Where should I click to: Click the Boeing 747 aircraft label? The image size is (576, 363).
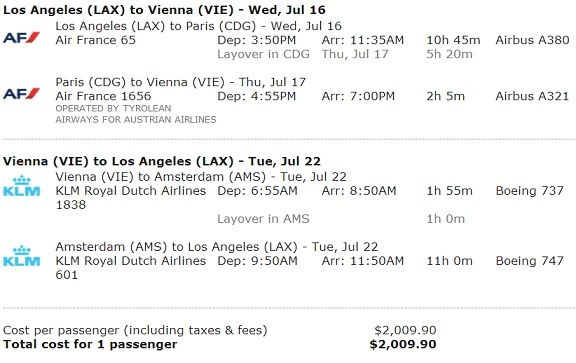(530, 260)
